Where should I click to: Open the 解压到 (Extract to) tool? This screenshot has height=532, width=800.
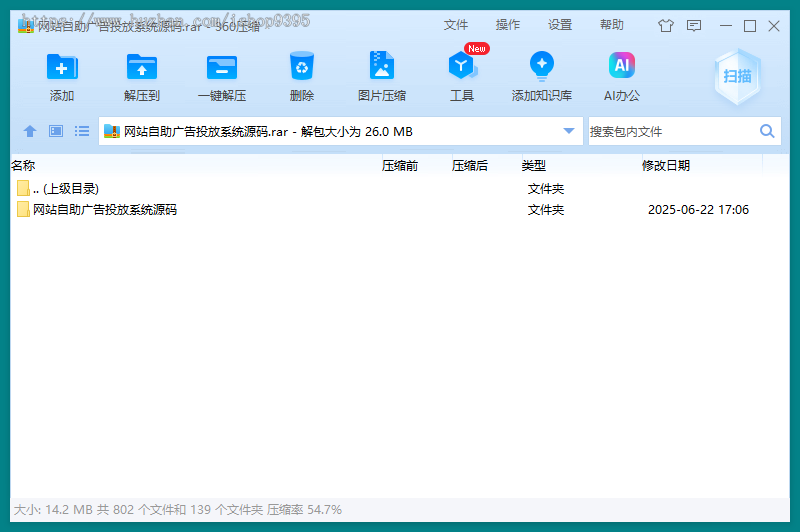tap(142, 67)
